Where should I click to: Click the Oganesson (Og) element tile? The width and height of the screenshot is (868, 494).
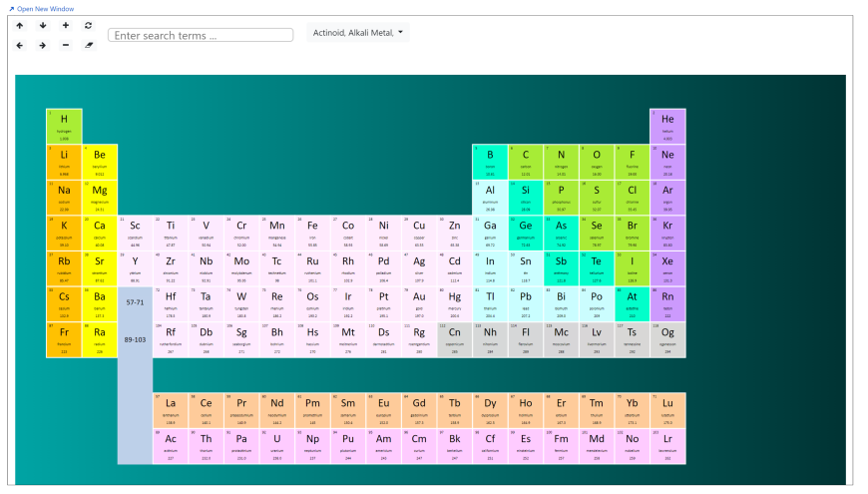[667, 338]
